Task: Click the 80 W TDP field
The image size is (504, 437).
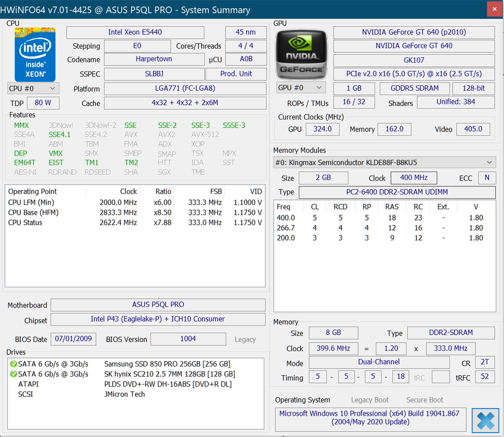Action: click(x=43, y=103)
